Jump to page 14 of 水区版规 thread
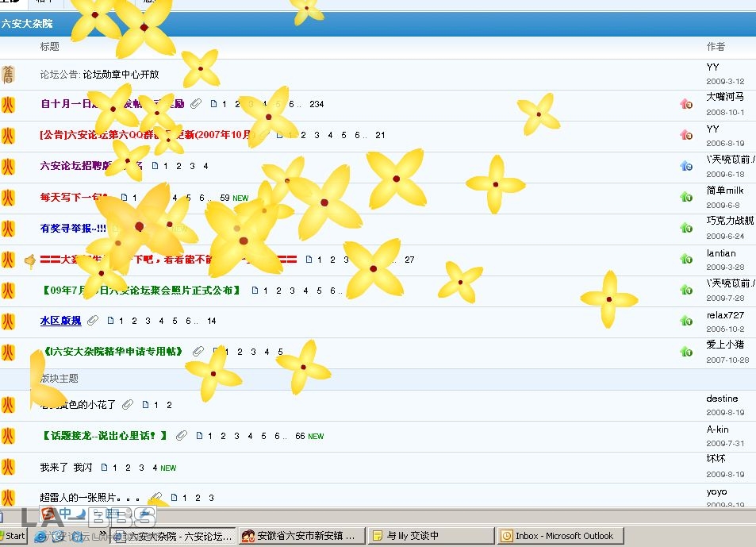Image resolution: width=756 pixels, height=547 pixels. (212, 321)
